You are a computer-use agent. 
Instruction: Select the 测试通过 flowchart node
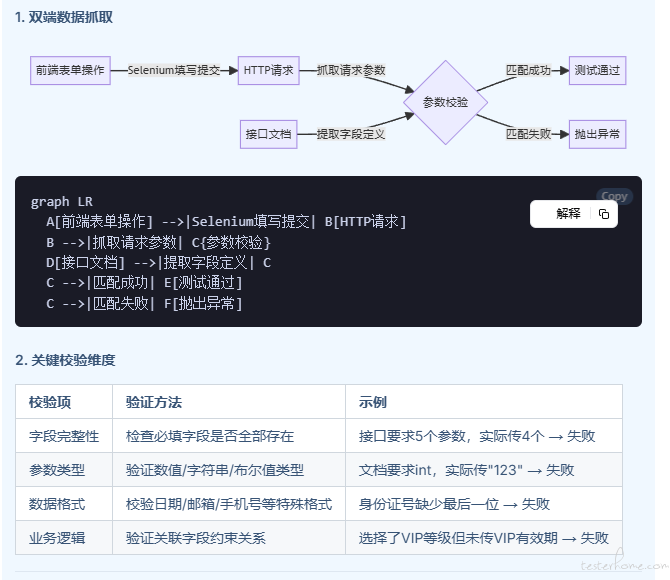[x=597, y=70]
